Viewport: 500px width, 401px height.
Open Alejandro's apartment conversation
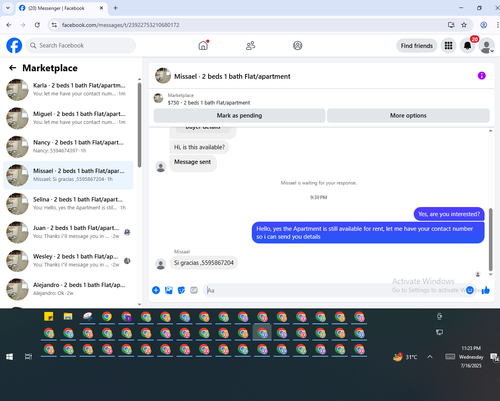[68, 289]
